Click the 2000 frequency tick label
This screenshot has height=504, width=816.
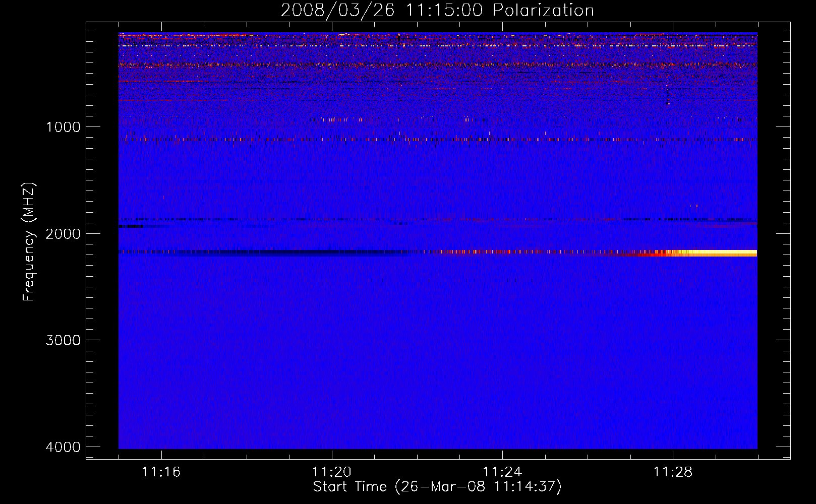[x=63, y=234]
